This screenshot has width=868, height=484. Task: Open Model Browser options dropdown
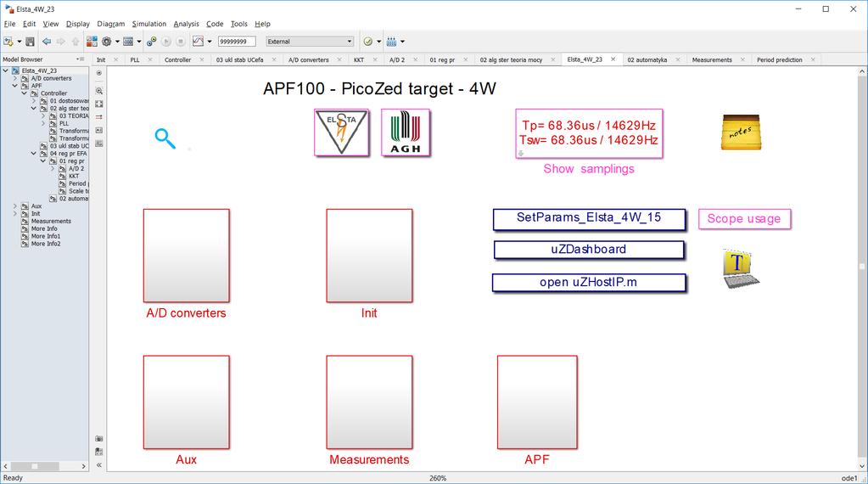[x=80, y=59]
